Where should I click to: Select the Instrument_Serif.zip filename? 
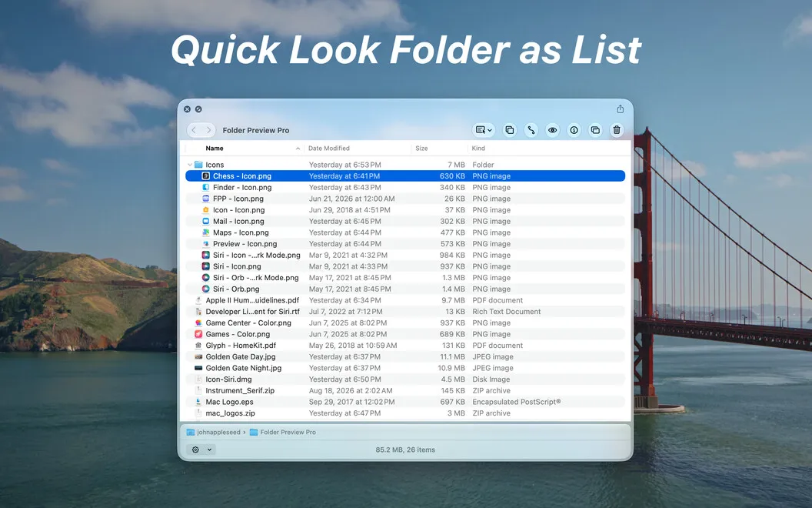240,391
